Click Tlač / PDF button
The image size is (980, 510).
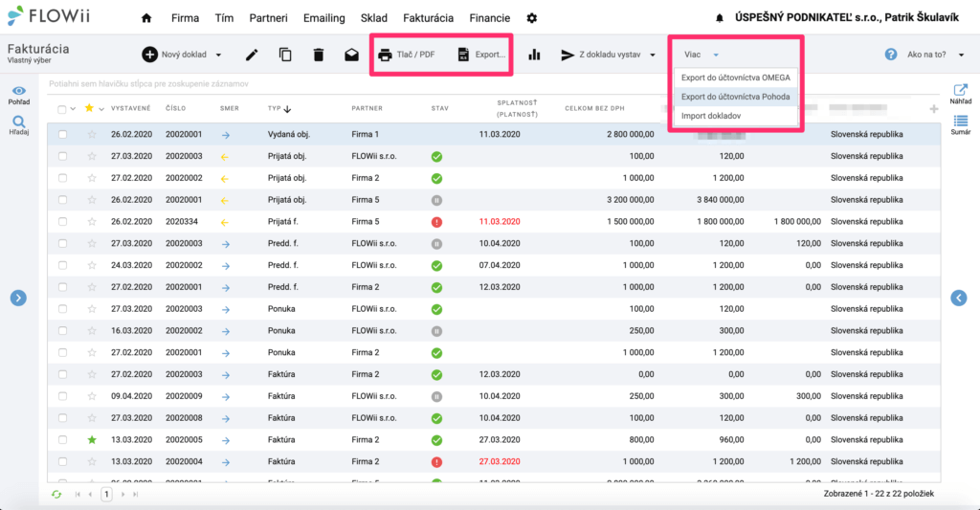coord(407,55)
